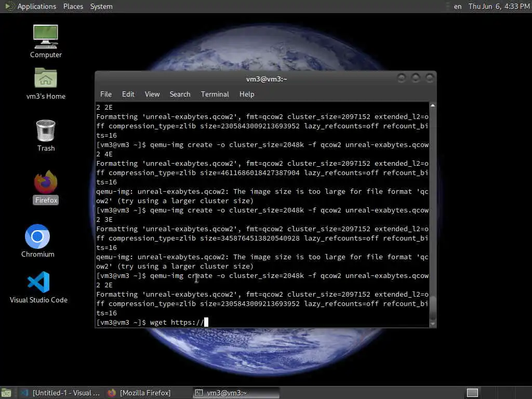Open the Places menu

73,6
